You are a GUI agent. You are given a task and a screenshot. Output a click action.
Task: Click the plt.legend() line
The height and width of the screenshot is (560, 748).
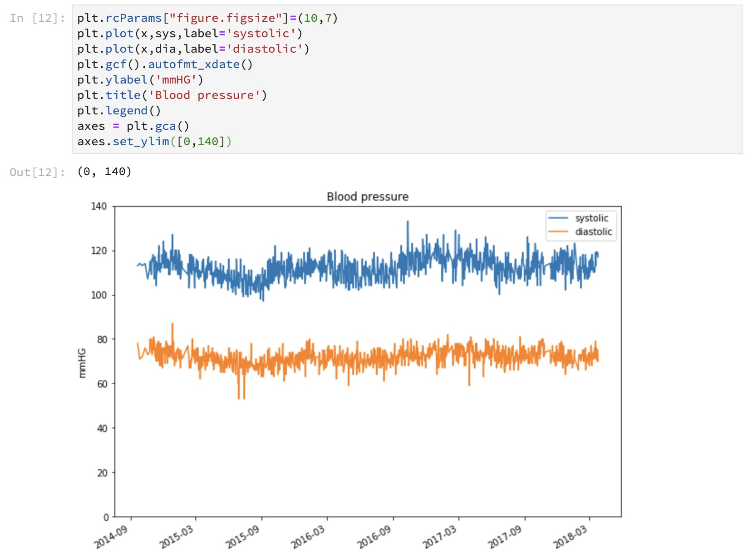click(x=119, y=111)
